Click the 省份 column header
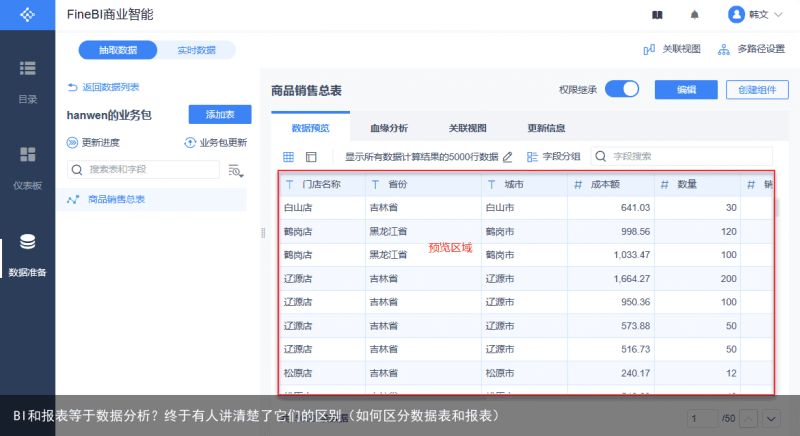Viewport: 800px width, 436px height. (x=423, y=184)
